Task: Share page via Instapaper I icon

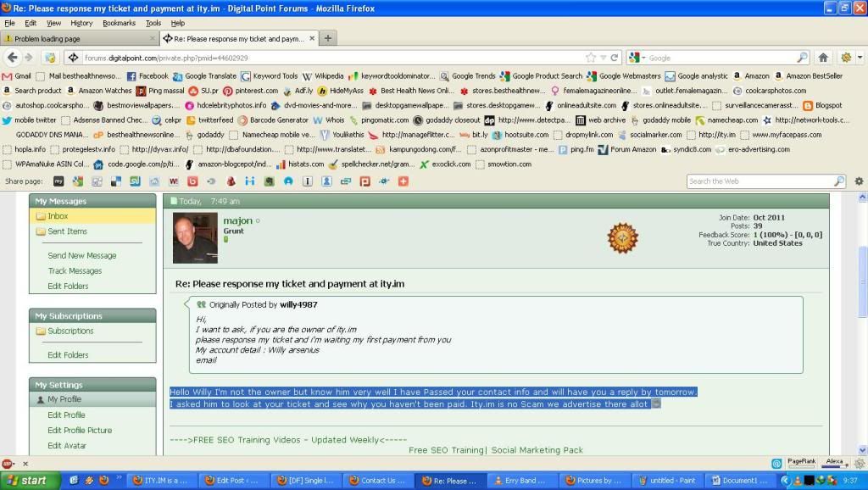Action: tap(307, 181)
